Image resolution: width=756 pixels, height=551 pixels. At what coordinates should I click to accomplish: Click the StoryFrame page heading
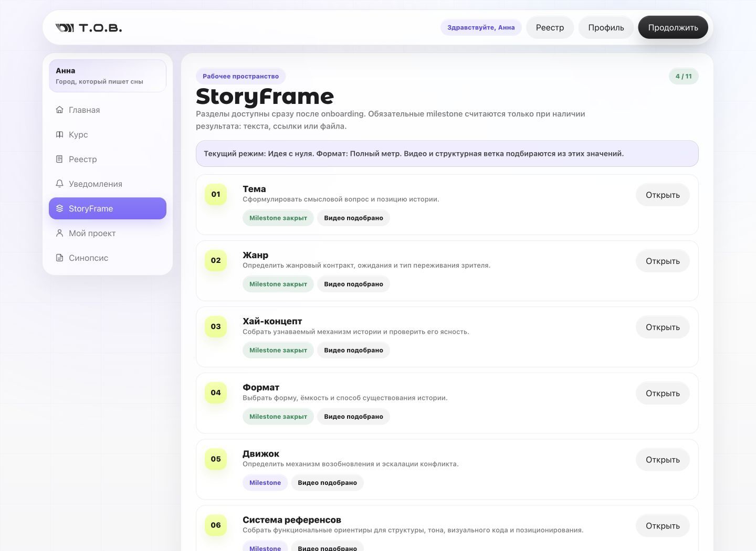265,97
